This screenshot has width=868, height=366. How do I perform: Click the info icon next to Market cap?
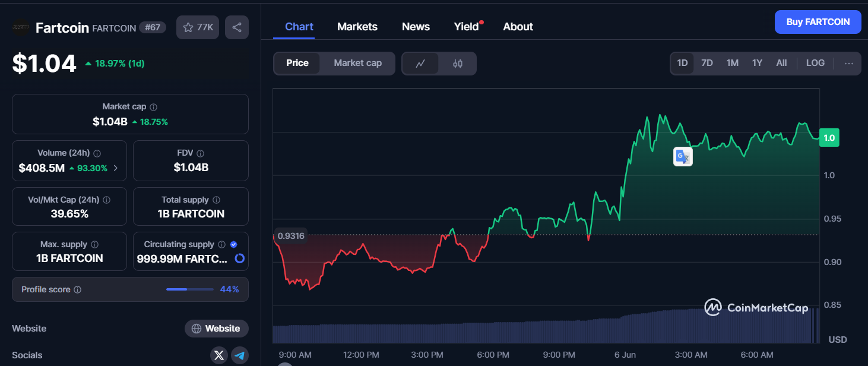(153, 106)
